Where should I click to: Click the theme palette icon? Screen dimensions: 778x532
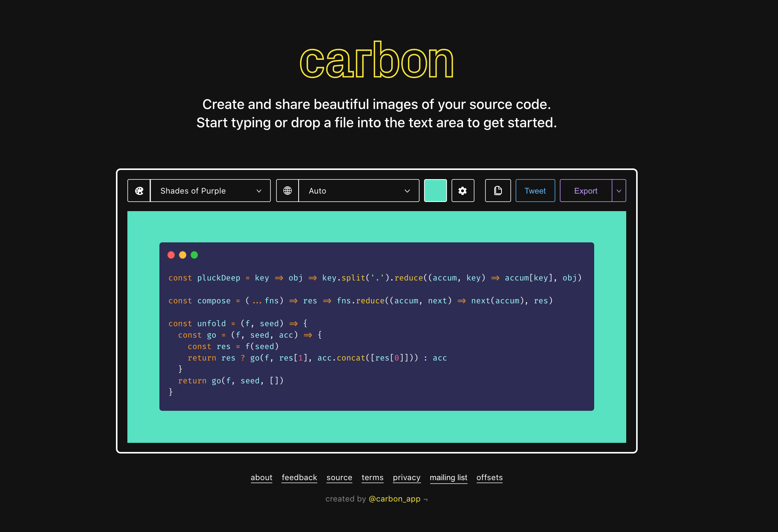click(x=139, y=191)
